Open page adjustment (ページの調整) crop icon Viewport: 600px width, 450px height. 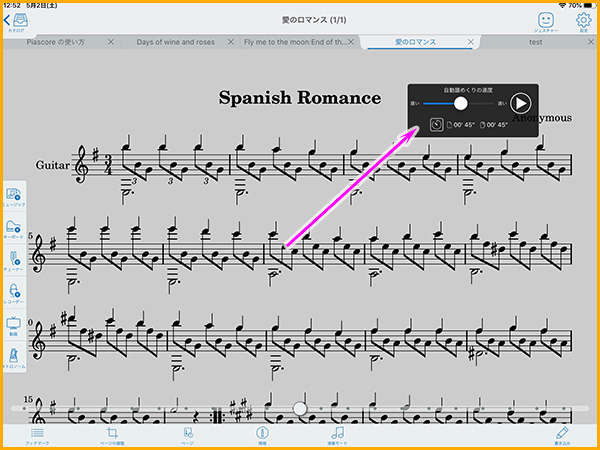pyautogui.click(x=112, y=436)
